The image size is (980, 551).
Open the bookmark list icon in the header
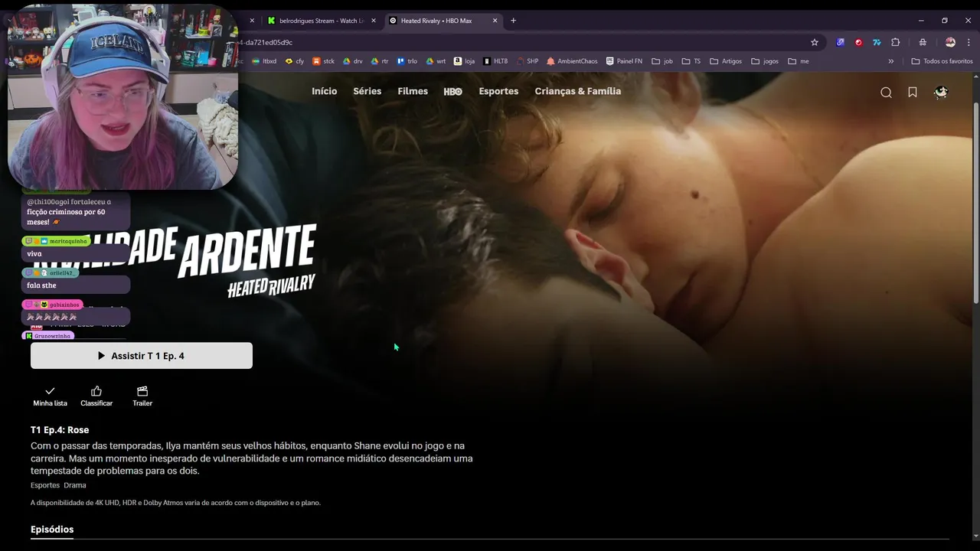coord(913,92)
